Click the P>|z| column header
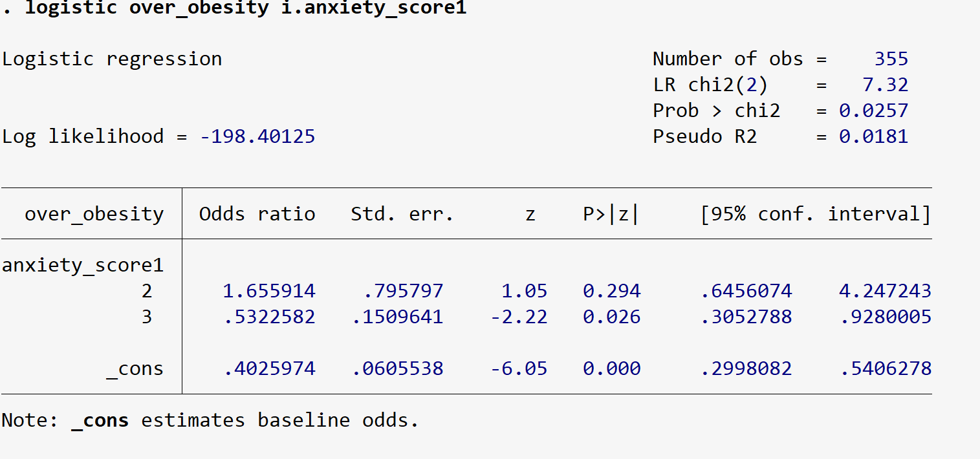Image resolution: width=980 pixels, height=459 pixels. tap(611, 214)
